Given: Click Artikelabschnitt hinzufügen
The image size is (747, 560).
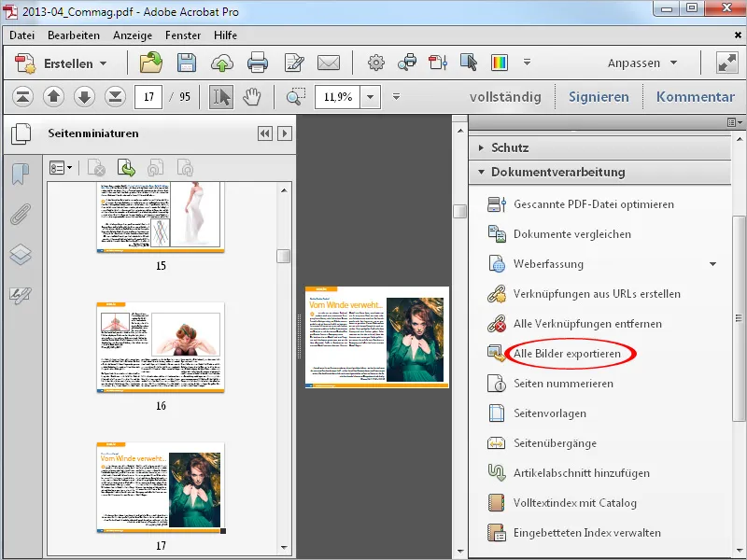Looking at the screenshot, I should (x=582, y=473).
